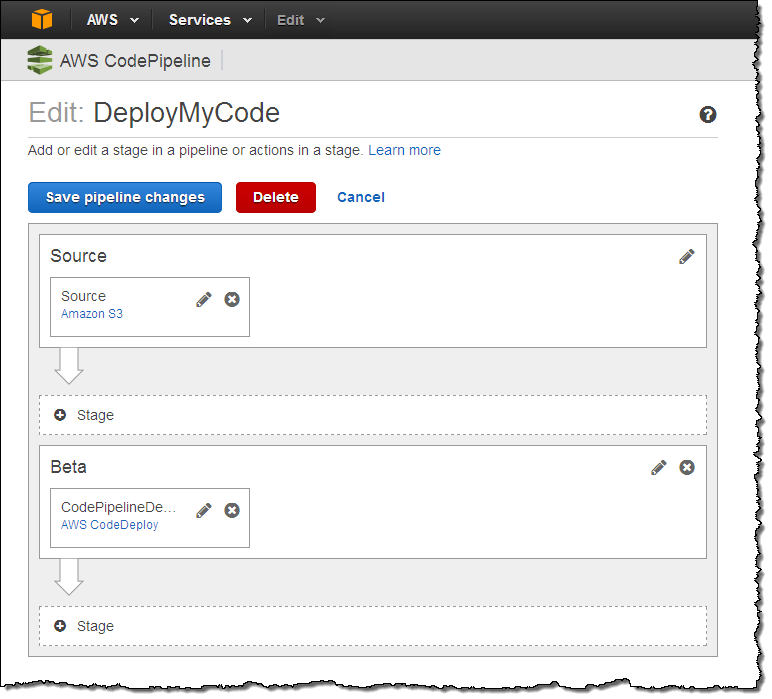Open the Learn more link
Viewport: 772px width, 699px height.
404,150
